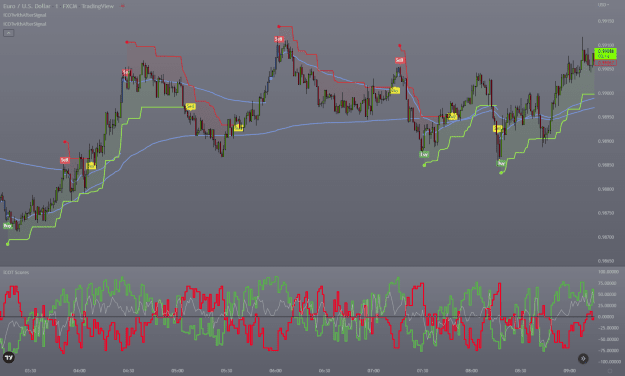The image size is (625, 376).
Task: Open the USD currency dropdown
Action: (603, 5)
